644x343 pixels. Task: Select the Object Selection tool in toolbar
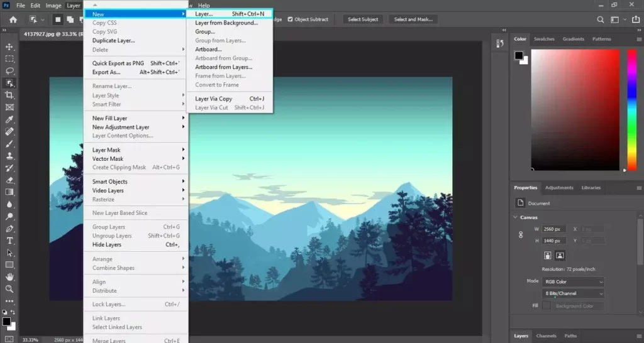pos(9,83)
